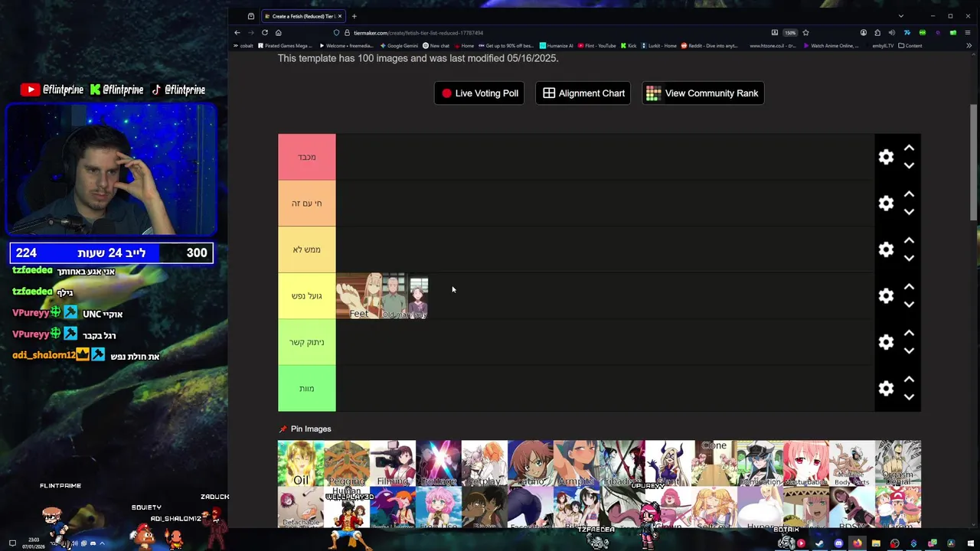
Task: Open settings gear for the second orange tier row
Action: click(x=886, y=203)
